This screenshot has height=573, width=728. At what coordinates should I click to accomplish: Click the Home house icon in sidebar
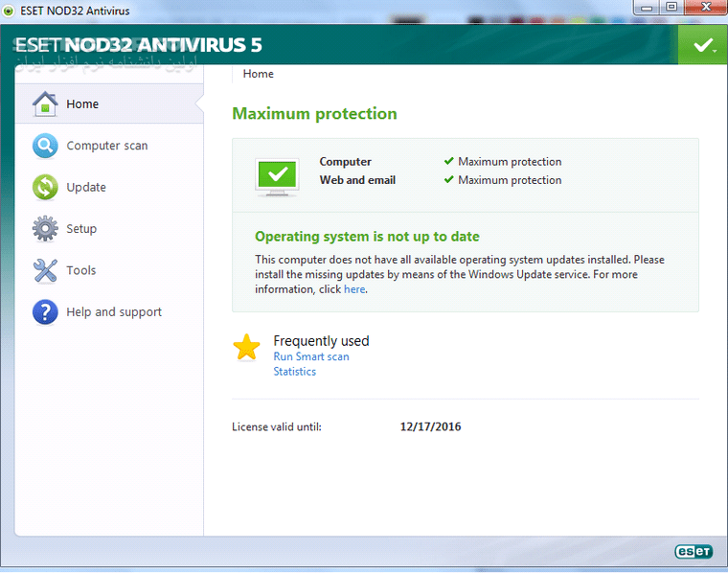point(45,103)
